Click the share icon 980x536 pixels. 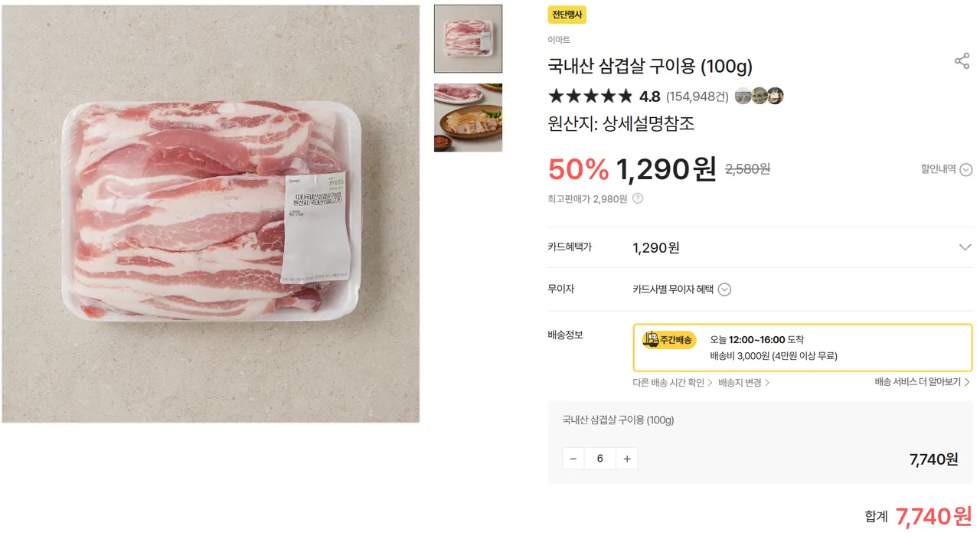962,62
